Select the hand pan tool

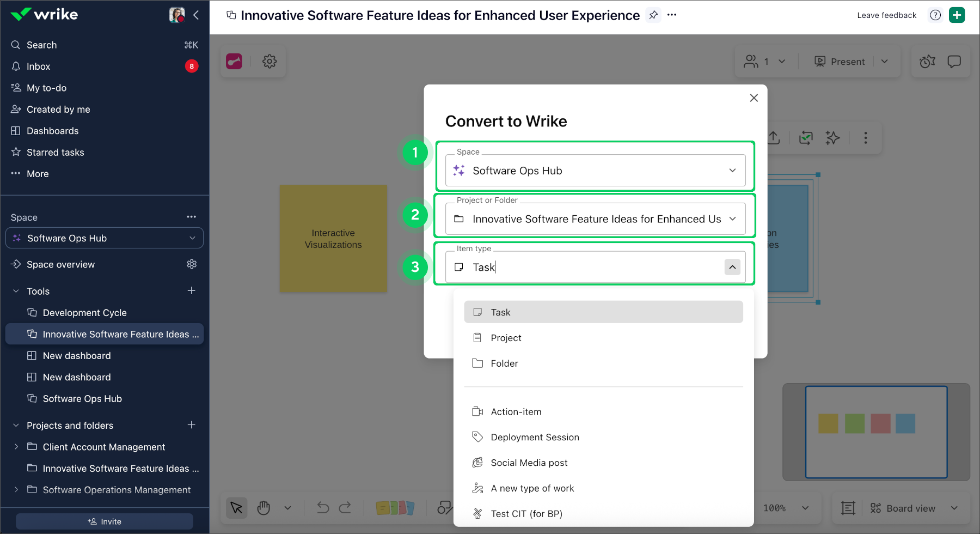pos(264,507)
